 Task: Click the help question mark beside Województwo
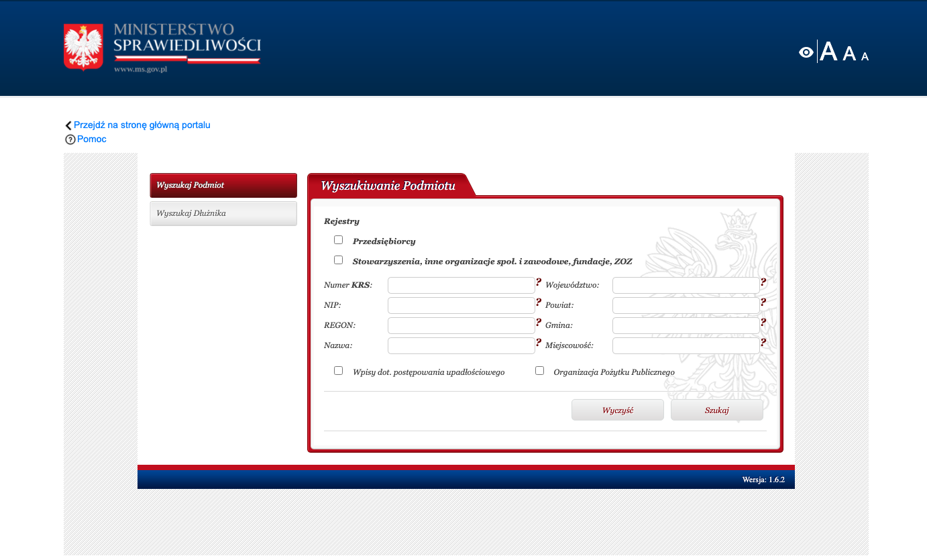(763, 282)
